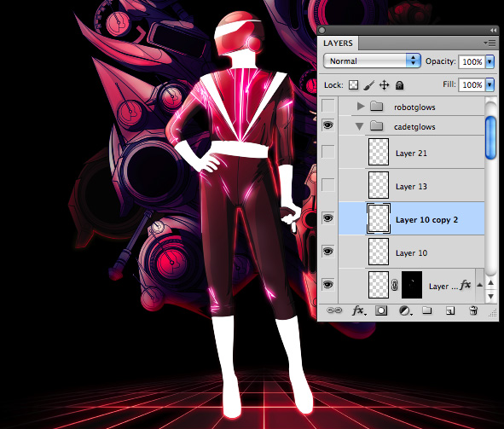Viewport: 504px width, 429px height.
Task: Click the Fill 100% field
Action: (x=472, y=84)
